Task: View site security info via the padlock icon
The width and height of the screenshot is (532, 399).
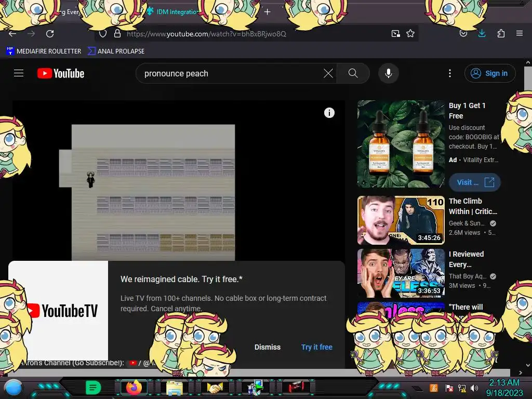Action: coord(117,33)
